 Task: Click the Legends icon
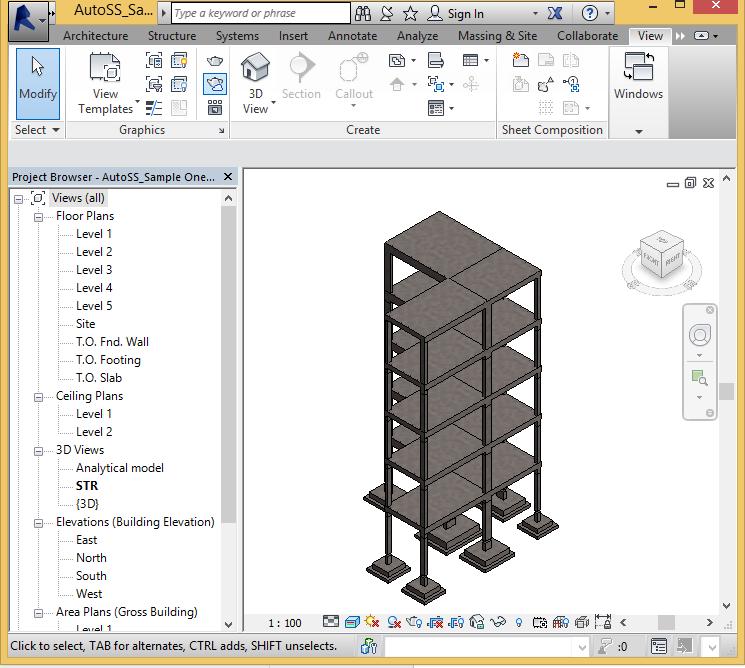click(x=436, y=108)
